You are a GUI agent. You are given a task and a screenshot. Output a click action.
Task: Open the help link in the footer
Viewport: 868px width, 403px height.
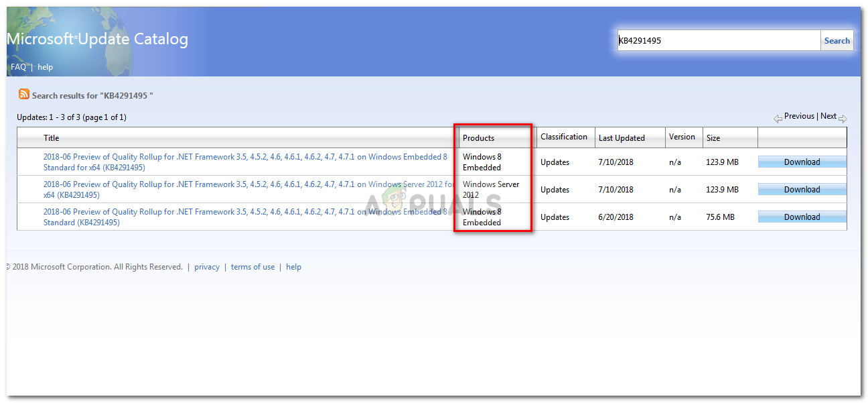293,267
